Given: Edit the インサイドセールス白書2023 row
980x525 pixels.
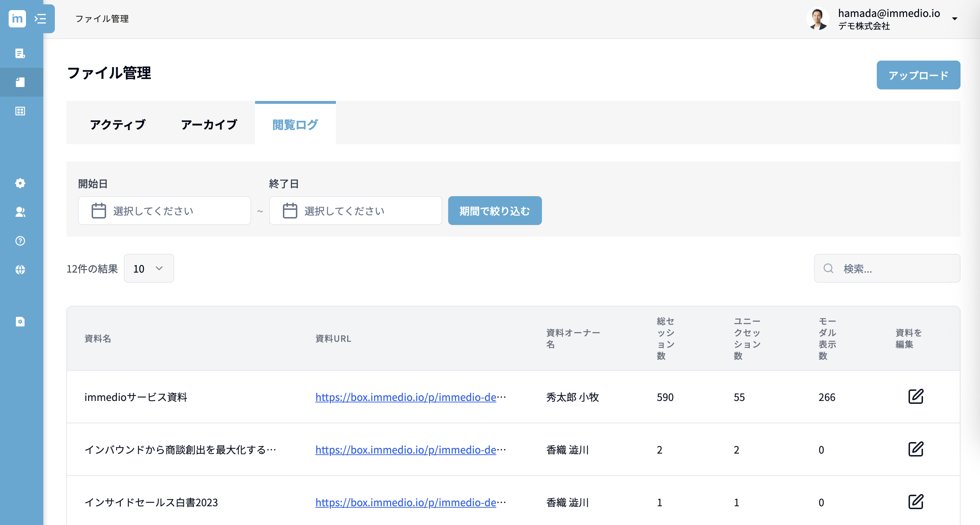Looking at the screenshot, I should coord(915,502).
